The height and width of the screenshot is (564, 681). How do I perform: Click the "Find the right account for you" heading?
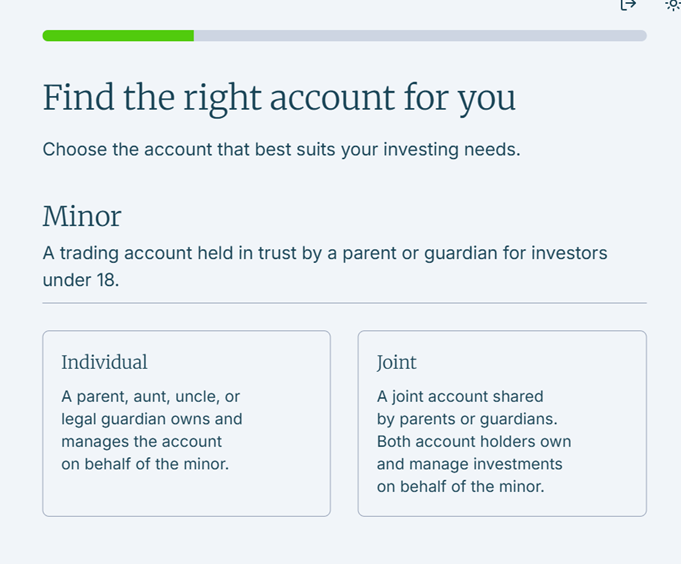coord(279,98)
